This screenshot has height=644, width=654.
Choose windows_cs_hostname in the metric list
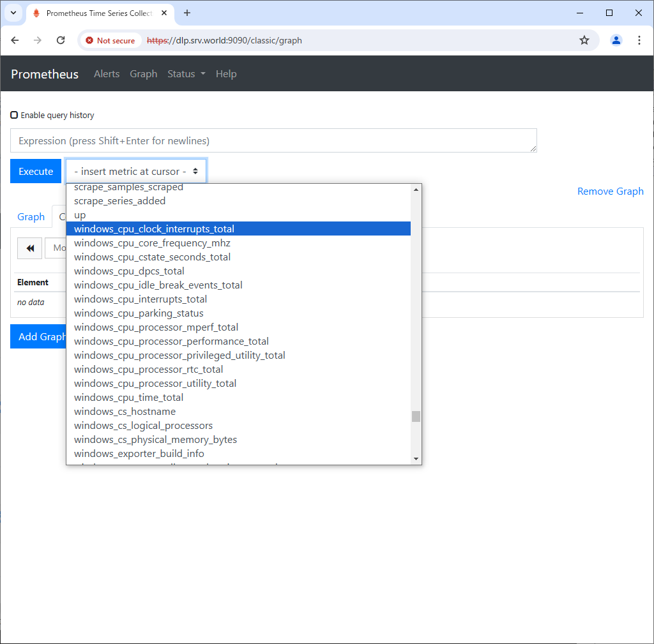click(125, 412)
